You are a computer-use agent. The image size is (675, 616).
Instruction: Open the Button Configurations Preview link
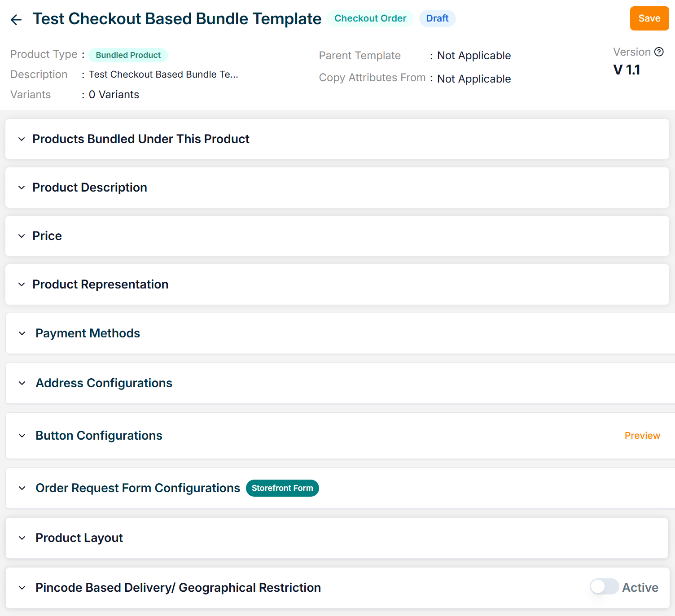(642, 436)
